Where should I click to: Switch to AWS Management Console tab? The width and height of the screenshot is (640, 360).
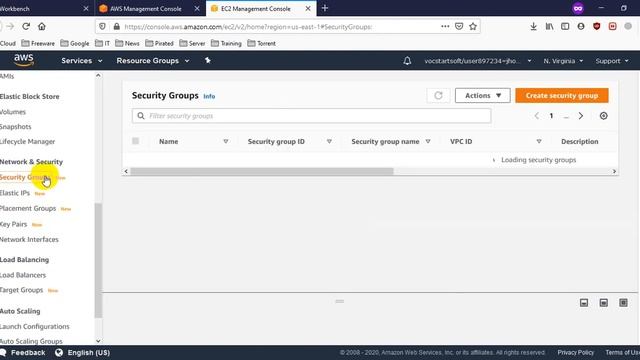[146, 8]
